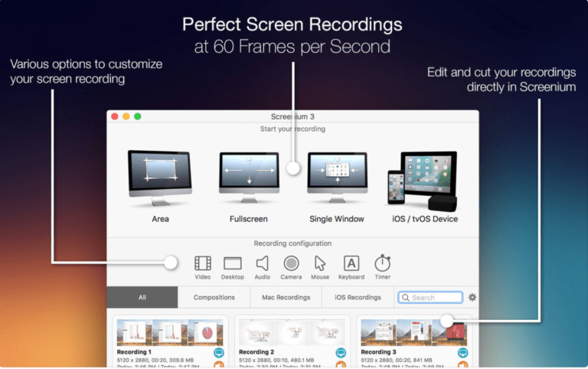Zoom the Screenium 3 window
588x369 pixels.
click(x=138, y=116)
